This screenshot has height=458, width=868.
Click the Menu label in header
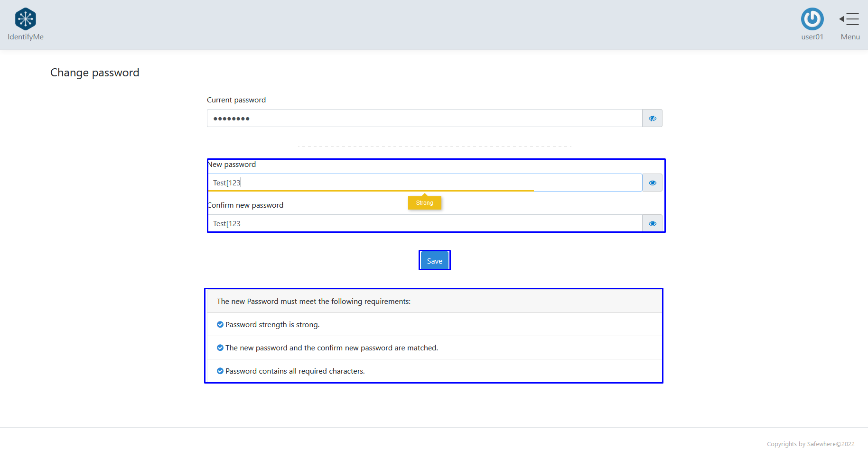pyautogui.click(x=850, y=37)
